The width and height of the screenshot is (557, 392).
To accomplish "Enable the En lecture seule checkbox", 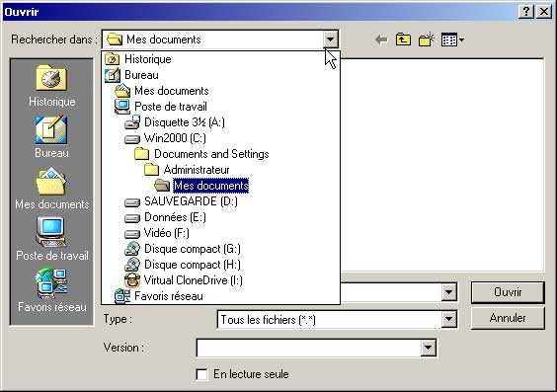I will (x=202, y=374).
